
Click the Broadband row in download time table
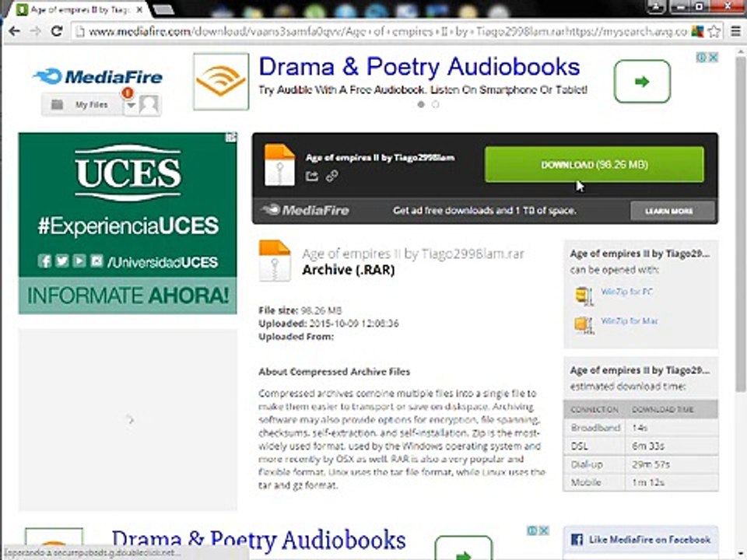[x=640, y=428]
